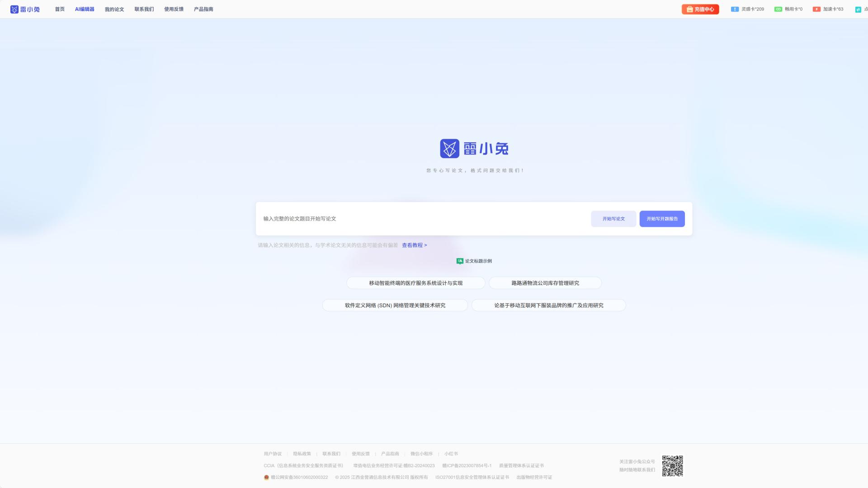Image resolution: width=868 pixels, height=488 pixels.
Task: Click the paper title input field
Action: point(407,219)
